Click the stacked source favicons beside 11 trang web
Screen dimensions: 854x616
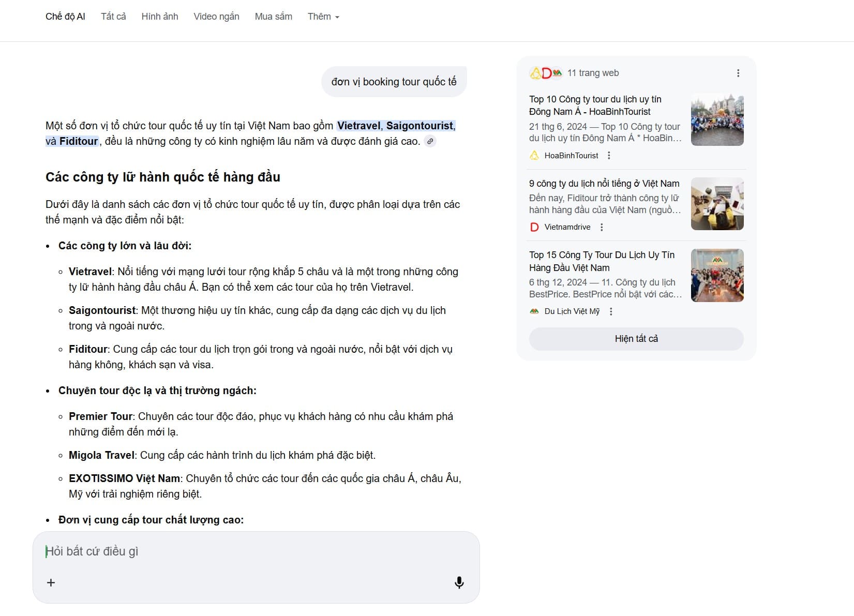point(546,73)
